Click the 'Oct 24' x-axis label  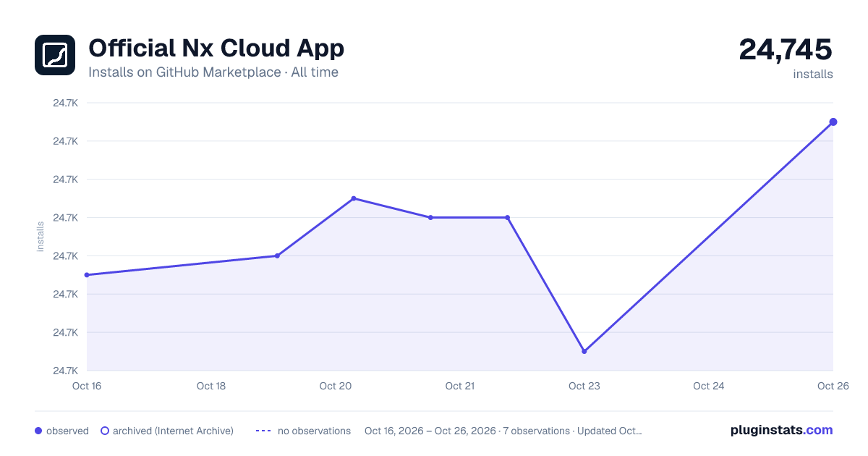point(709,386)
